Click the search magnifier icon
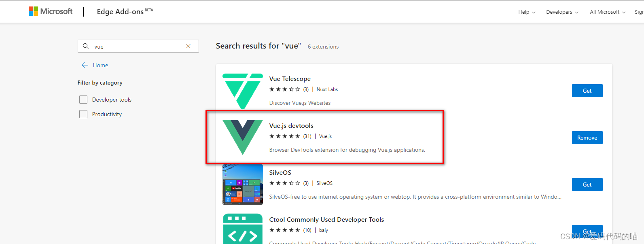This screenshot has height=244, width=644. [86, 46]
